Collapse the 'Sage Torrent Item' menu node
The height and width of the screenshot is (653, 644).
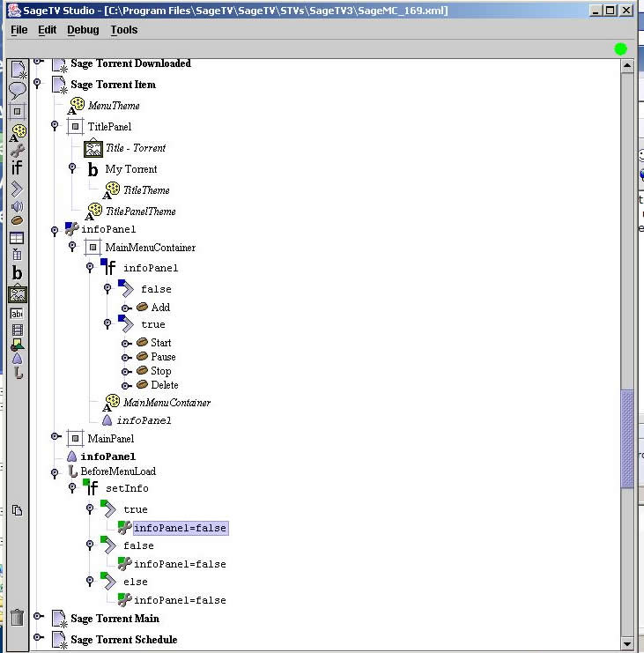click(37, 84)
